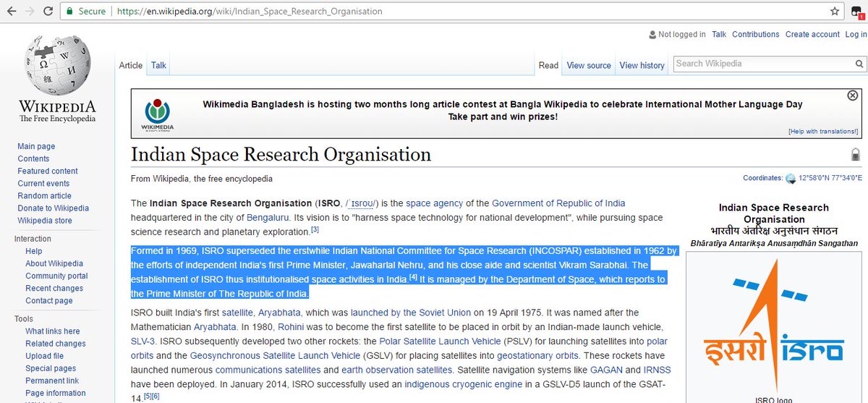Open the user Talk link at top
Image resolution: width=868 pixels, height=403 pixels.
tap(719, 34)
